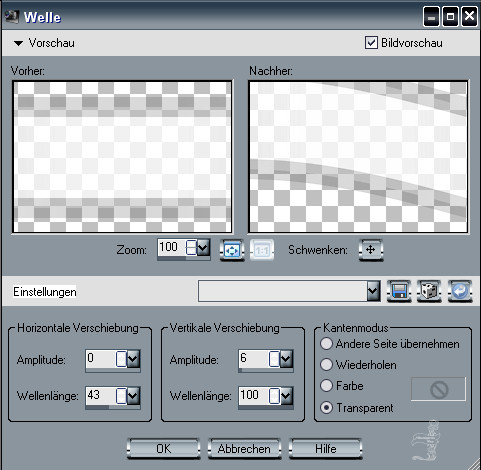Screen dimensions: 481x470
Task: Open horizontal Wellenlänge dropdown arrow
Action: coord(133,396)
